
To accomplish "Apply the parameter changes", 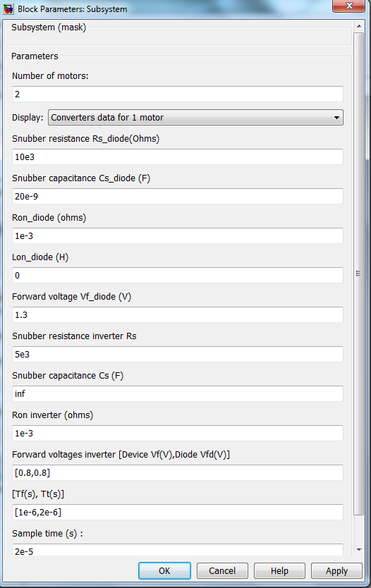I will [336, 571].
